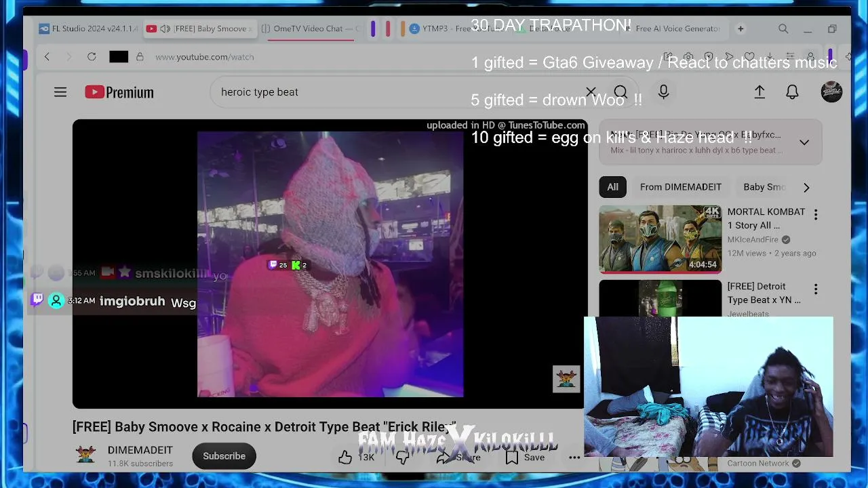The height and width of the screenshot is (488, 868).
Task: Click the address bar showing www.youtube.com/watch
Action: pyautogui.click(x=205, y=57)
